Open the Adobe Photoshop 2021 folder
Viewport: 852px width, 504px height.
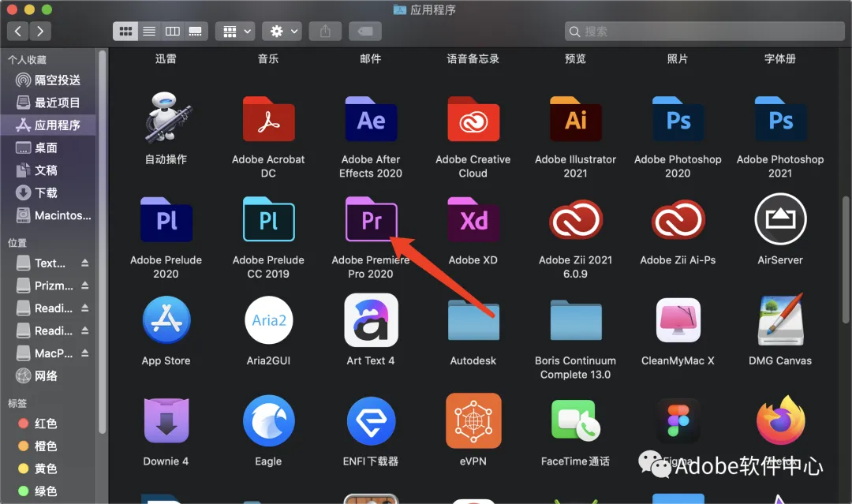(780, 119)
